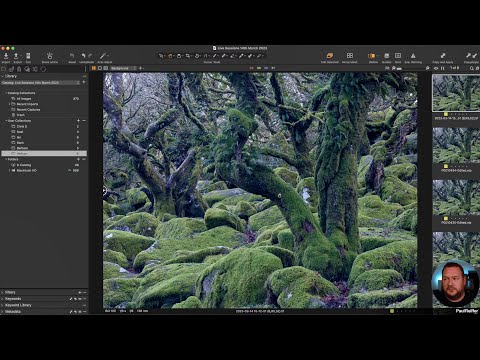Expand the Macintosh HD folder
Screen dimensions: 480x360
coord(10,170)
